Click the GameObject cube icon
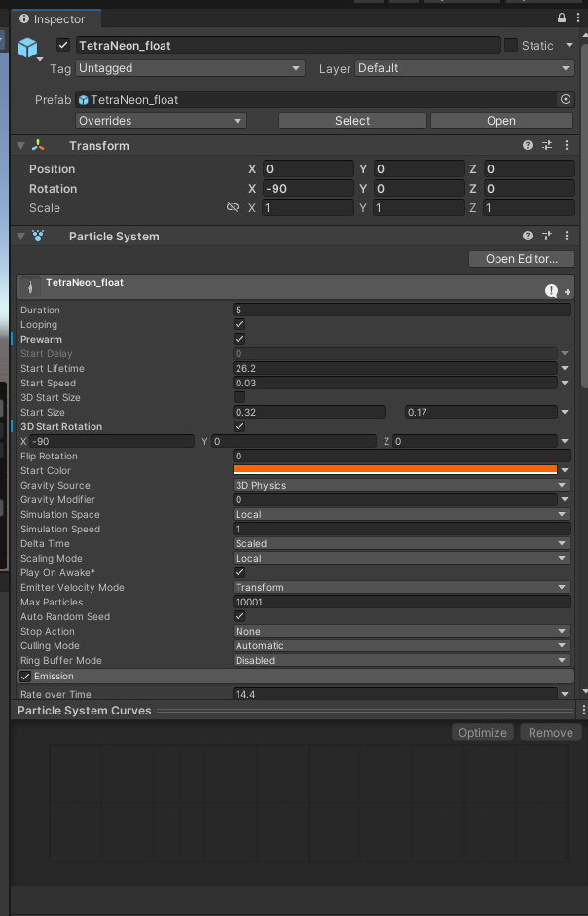The width and height of the screenshot is (588, 916). 27,48
